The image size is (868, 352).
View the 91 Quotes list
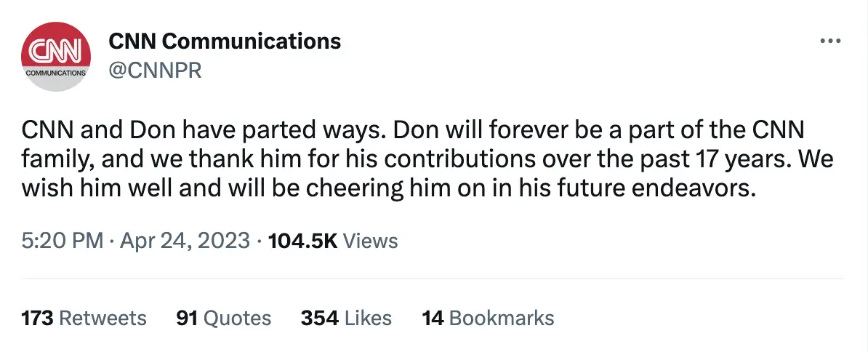point(223,318)
